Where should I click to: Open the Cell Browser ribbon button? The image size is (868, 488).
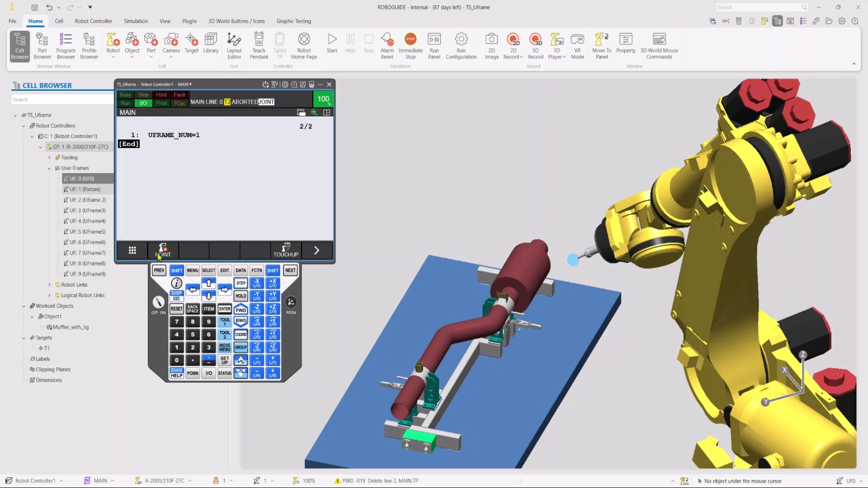[x=19, y=46]
